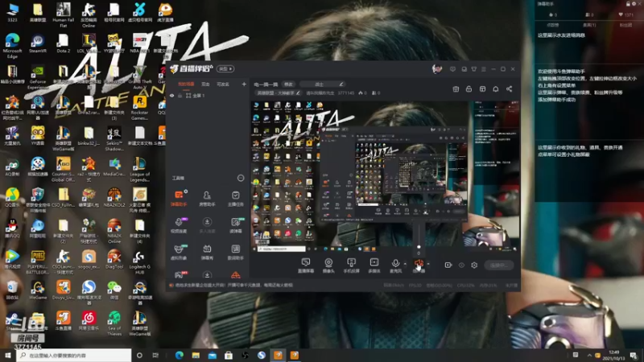The image size is (644, 362).
Task: Open the 弹幕秀 danmaku show tool
Action: coord(207,252)
